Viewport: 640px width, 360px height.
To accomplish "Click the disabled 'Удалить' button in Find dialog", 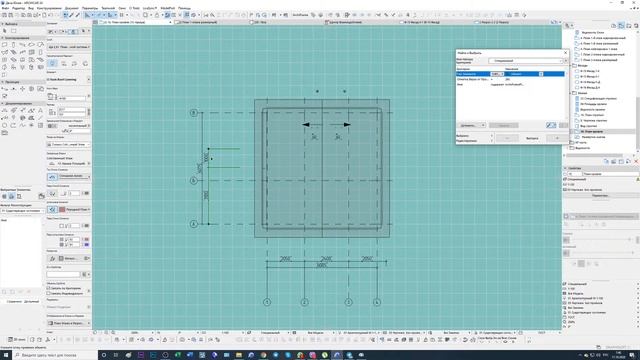I will coord(504,125).
